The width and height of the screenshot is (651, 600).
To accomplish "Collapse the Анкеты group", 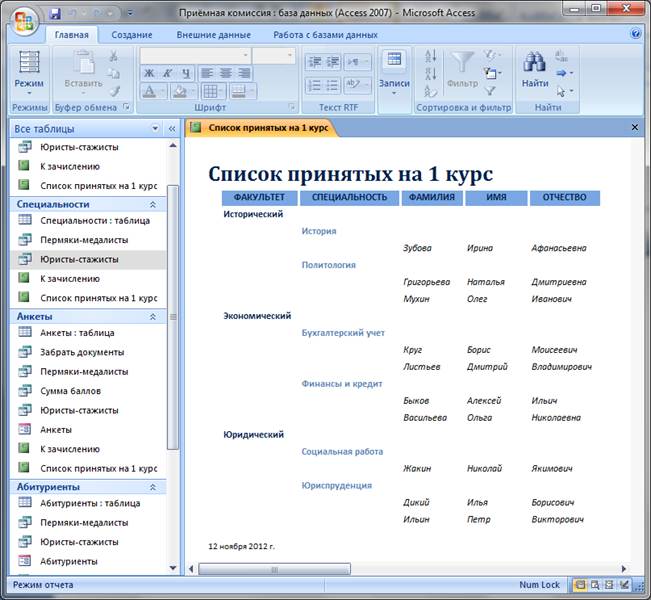I will [x=153, y=316].
